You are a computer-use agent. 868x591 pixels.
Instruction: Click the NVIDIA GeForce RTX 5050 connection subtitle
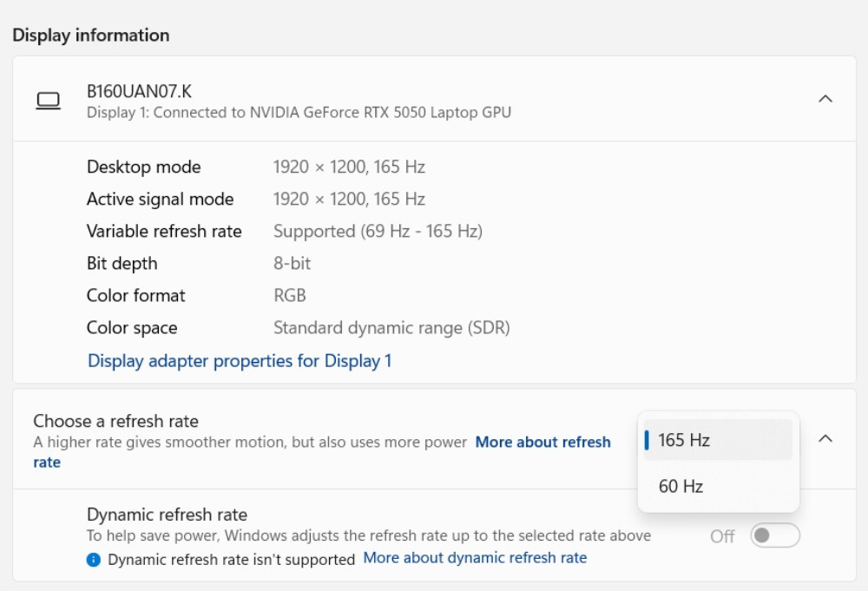coord(299,113)
